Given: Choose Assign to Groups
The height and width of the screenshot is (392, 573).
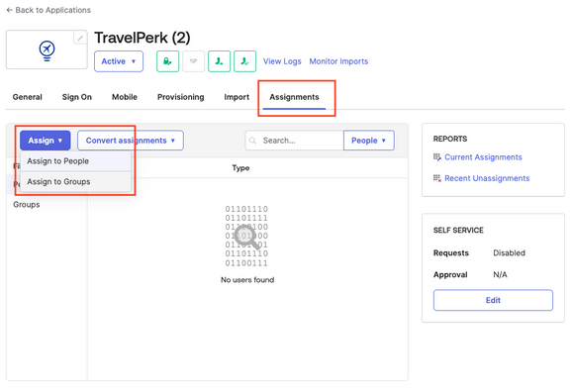Looking at the screenshot, I should point(76,182).
